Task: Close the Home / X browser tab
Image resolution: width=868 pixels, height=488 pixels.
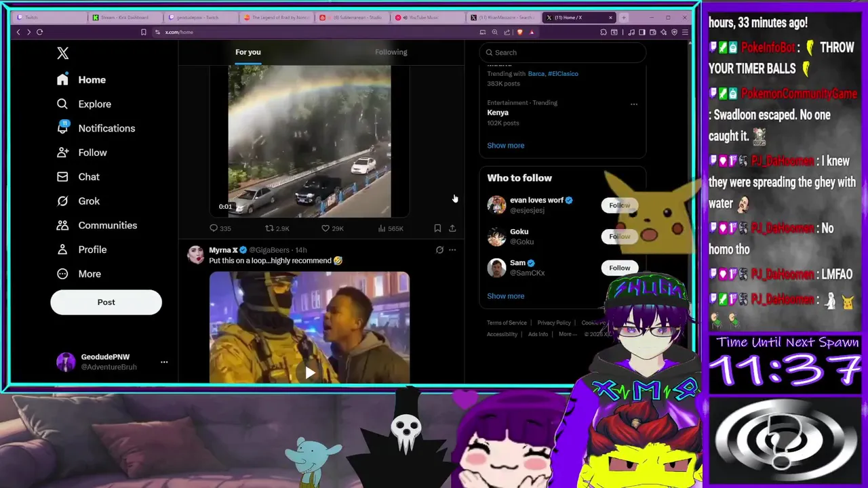Action: coord(610,18)
